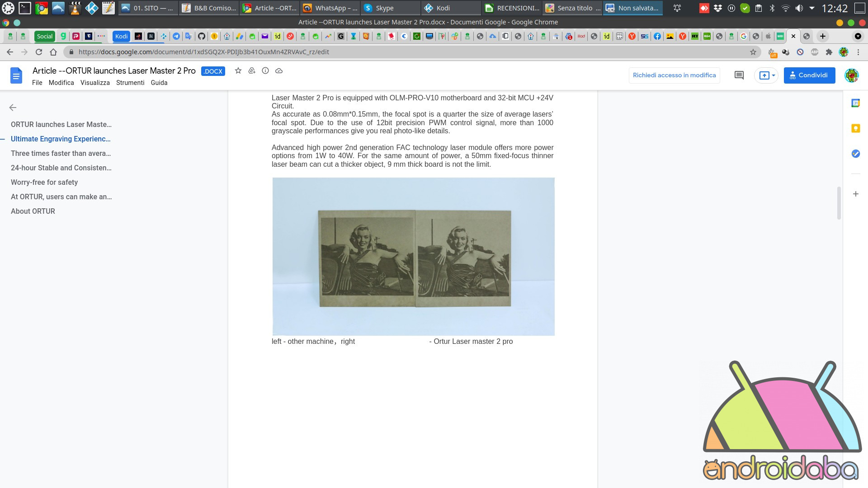Bookmark this page with the star icon

click(753, 52)
